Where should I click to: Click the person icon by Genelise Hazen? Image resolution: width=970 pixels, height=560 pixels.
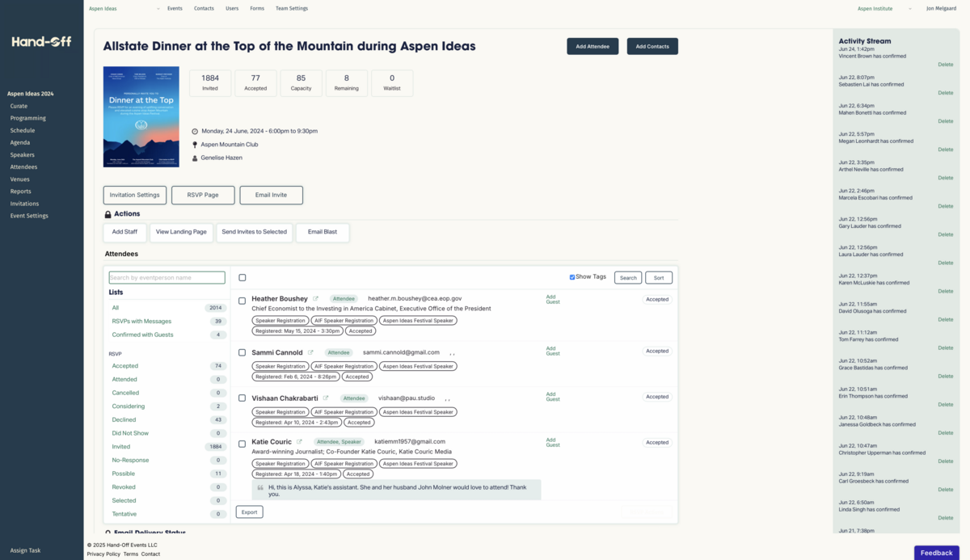[195, 158]
